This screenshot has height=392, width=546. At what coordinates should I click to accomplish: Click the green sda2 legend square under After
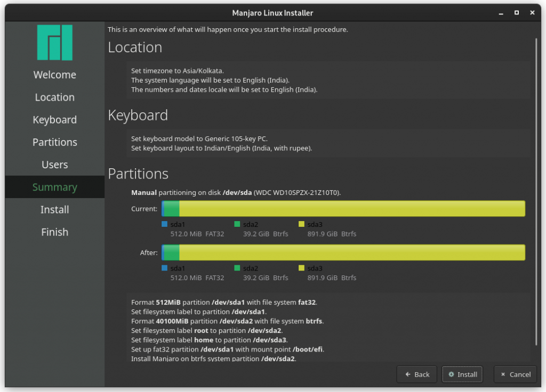coord(237,268)
